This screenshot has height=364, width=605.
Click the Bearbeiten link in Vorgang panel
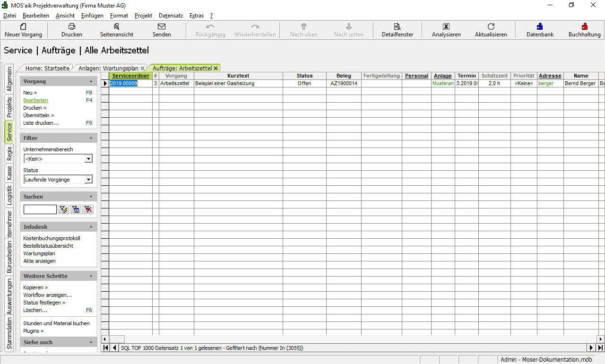coord(35,100)
